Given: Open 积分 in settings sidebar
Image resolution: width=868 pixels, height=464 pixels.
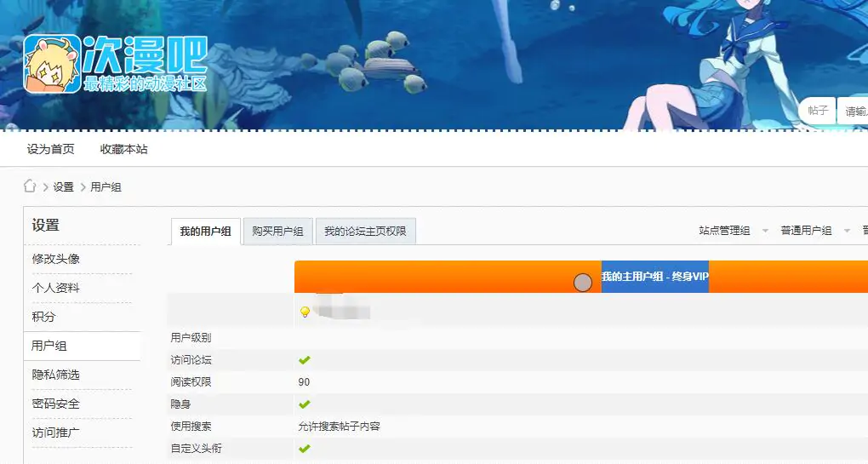Looking at the screenshot, I should [43, 317].
